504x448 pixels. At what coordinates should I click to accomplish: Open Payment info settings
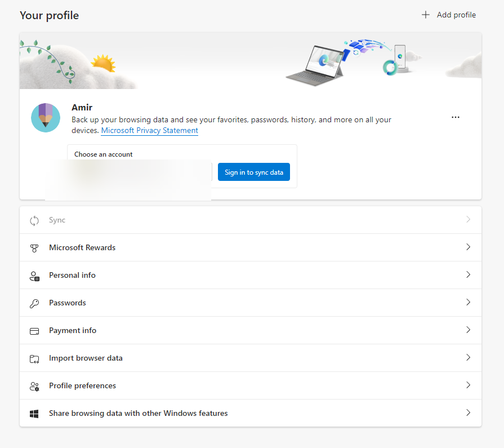coord(73,331)
